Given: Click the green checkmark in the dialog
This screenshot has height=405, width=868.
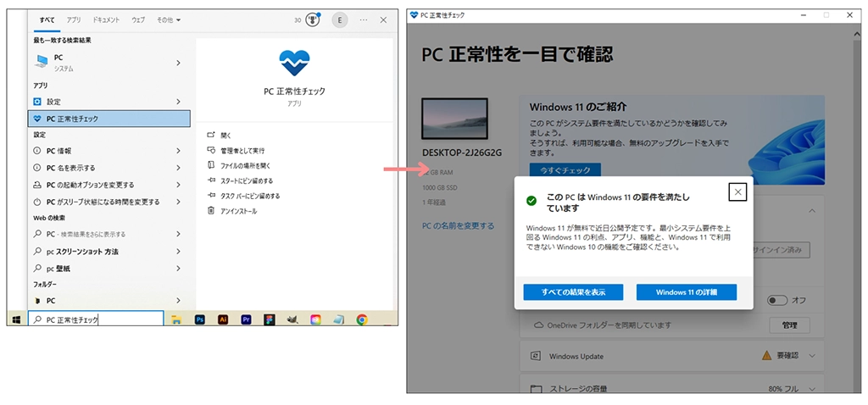Looking at the screenshot, I should point(531,200).
